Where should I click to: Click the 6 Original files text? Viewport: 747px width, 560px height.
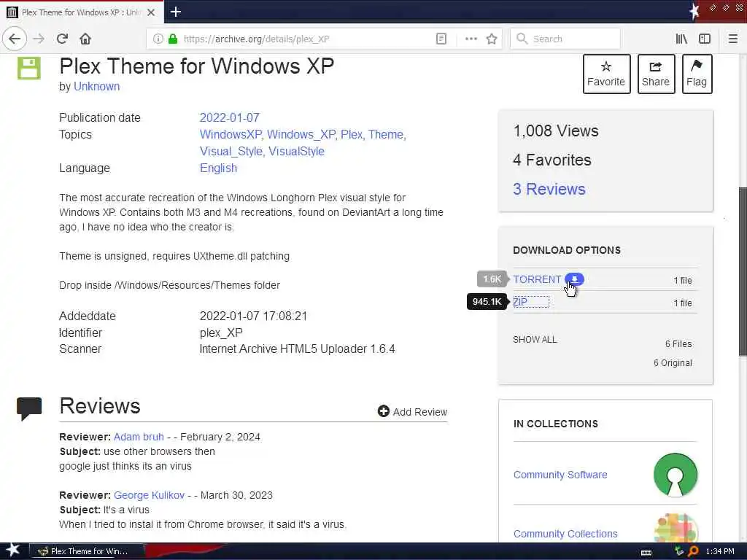[x=673, y=363]
